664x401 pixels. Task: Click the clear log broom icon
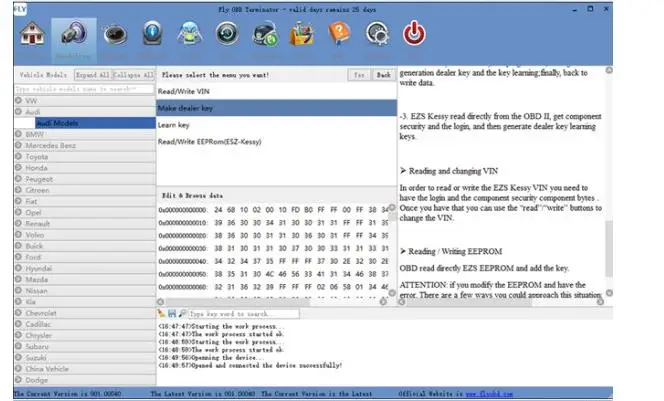[161, 313]
